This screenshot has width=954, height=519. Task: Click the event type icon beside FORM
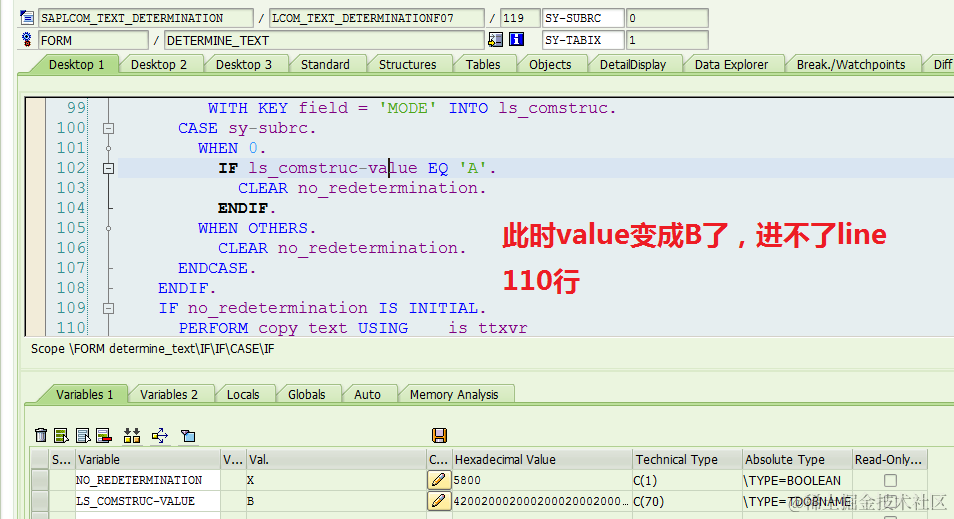coord(26,40)
